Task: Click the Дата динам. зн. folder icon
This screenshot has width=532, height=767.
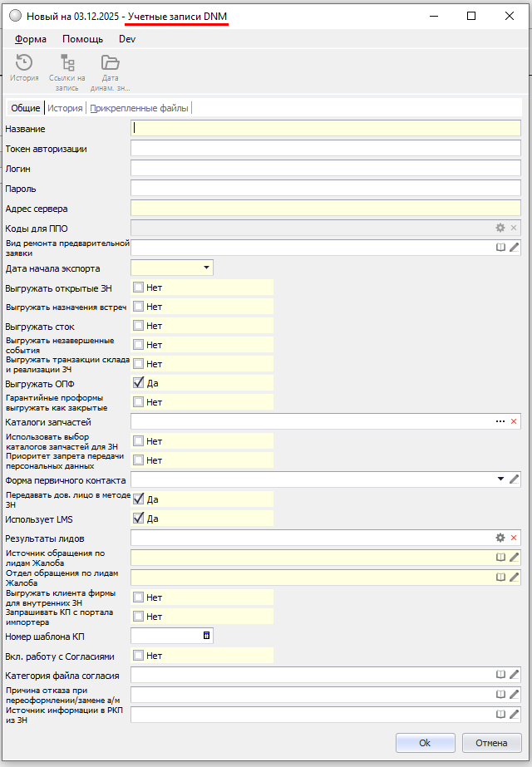Action: coord(110,63)
